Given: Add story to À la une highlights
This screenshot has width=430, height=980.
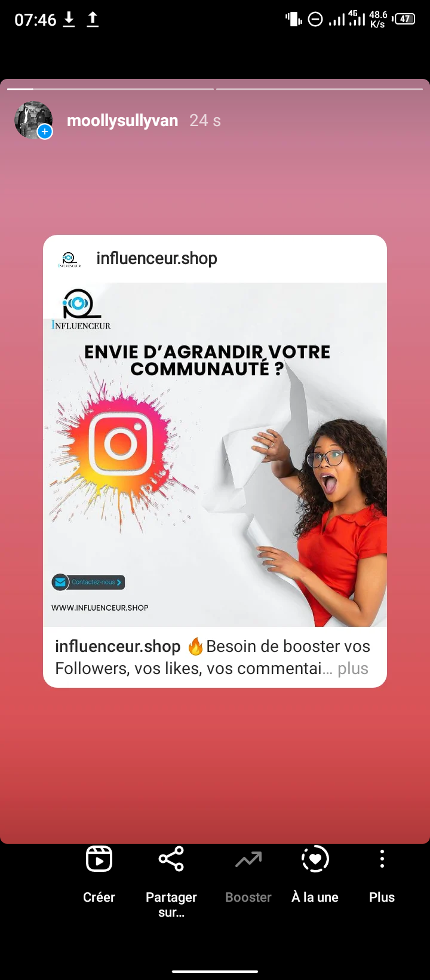Looking at the screenshot, I should click(x=315, y=859).
